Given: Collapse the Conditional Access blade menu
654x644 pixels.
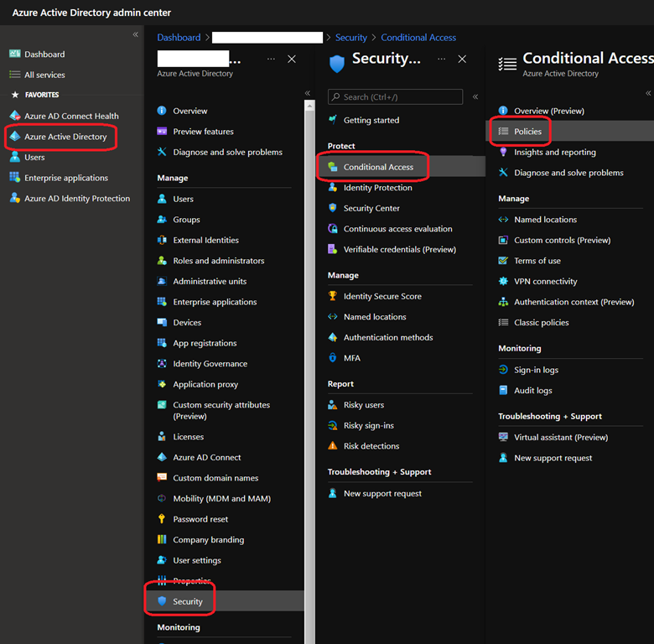Looking at the screenshot, I should point(648,93).
